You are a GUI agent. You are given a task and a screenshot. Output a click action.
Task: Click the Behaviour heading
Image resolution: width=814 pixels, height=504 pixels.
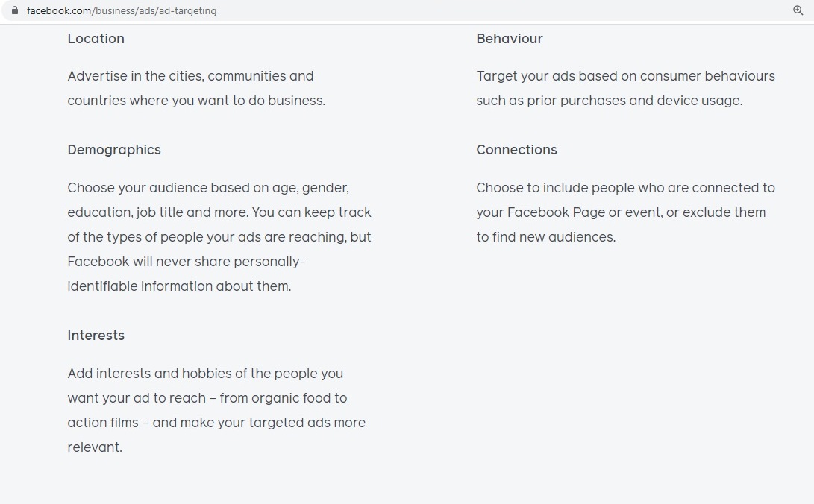510,39
